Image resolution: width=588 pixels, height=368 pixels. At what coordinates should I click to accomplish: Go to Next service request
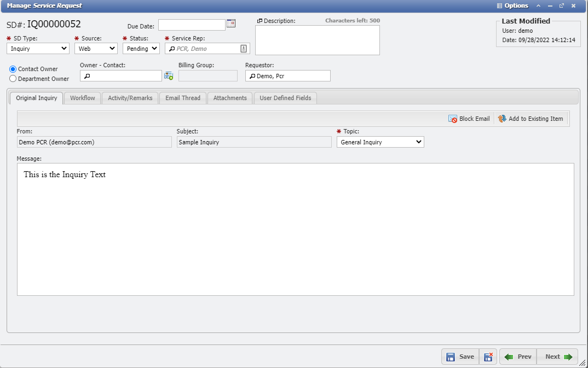557,357
